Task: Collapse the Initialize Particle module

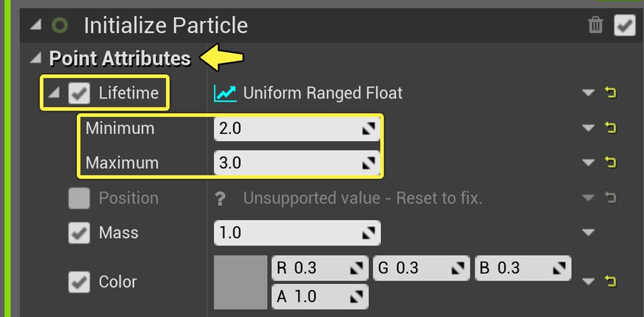Action: coord(36,26)
